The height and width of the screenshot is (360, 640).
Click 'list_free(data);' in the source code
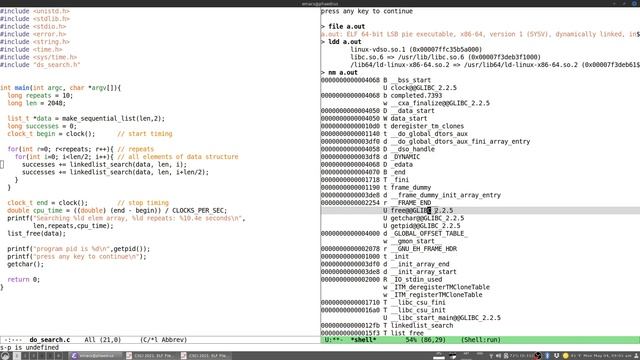pos(36,233)
